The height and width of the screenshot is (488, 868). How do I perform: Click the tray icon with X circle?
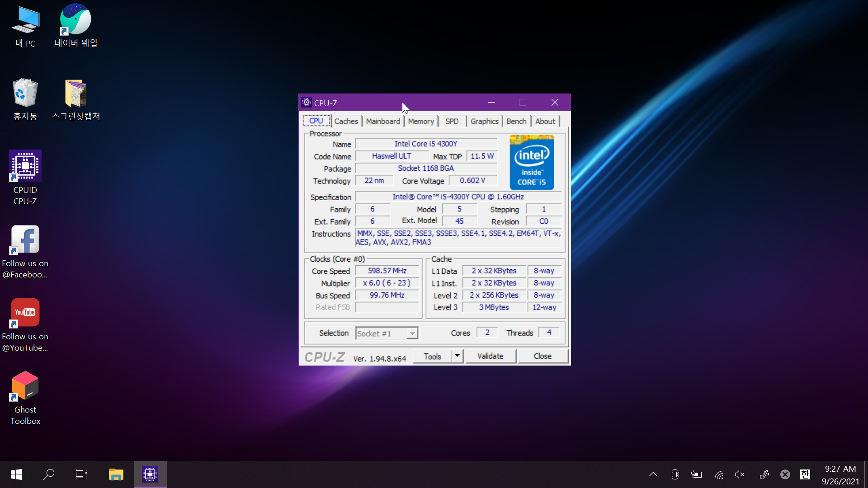click(785, 474)
